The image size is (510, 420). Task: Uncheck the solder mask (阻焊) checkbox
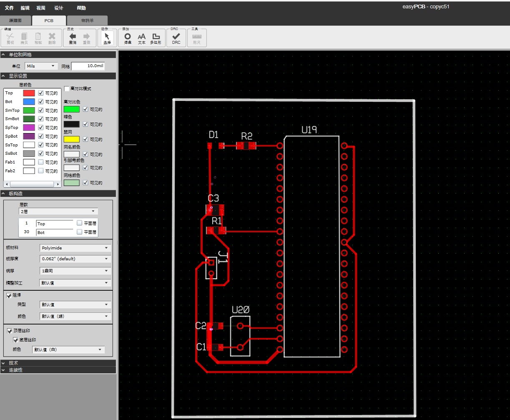[9, 295]
